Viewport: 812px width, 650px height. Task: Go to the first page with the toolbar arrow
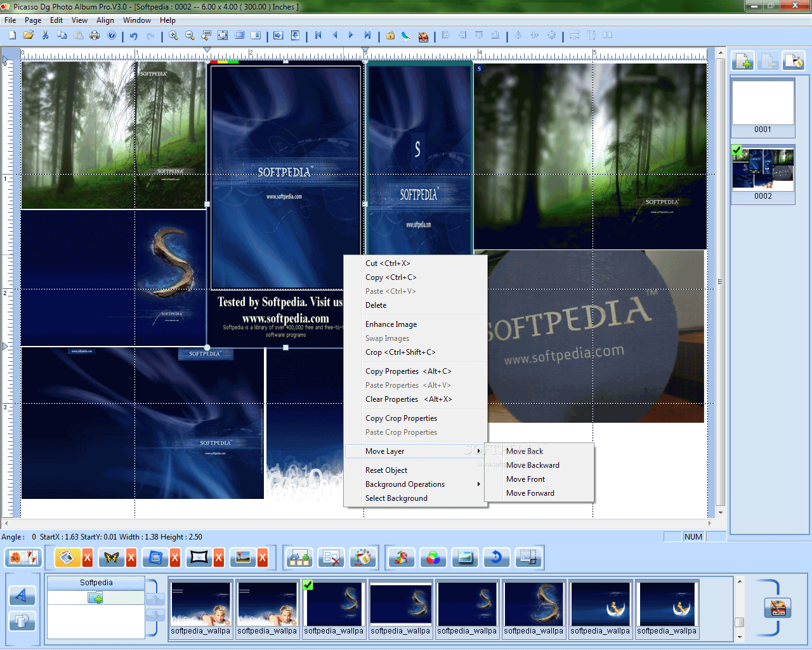(x=318, y=36)
